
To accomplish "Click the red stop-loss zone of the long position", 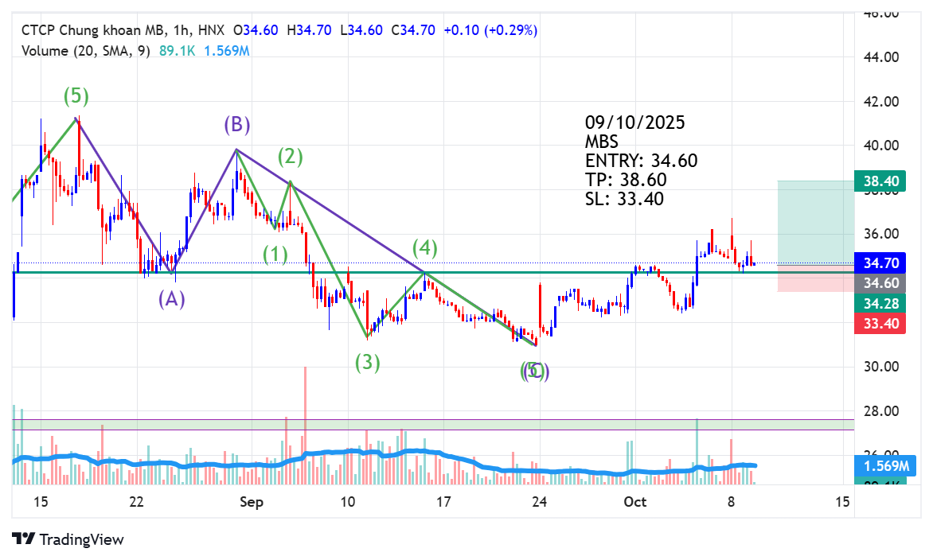I will click(x=815, y=278).
